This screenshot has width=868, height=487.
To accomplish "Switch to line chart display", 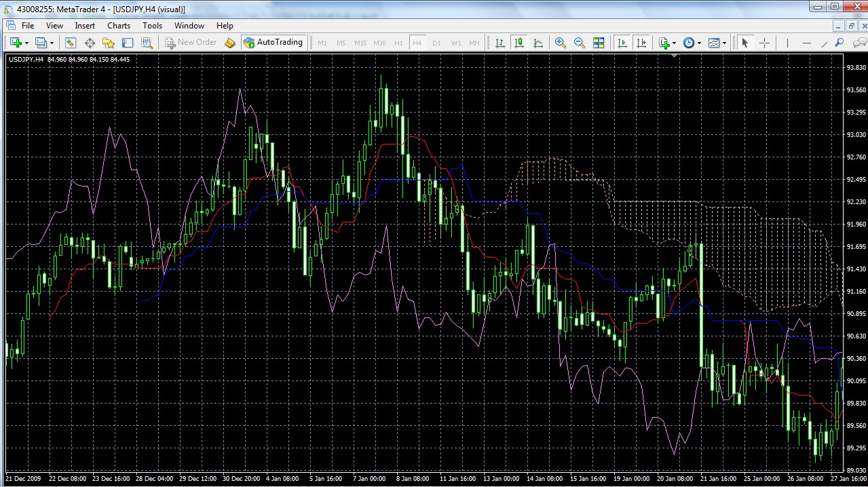I will coord(540,42).
